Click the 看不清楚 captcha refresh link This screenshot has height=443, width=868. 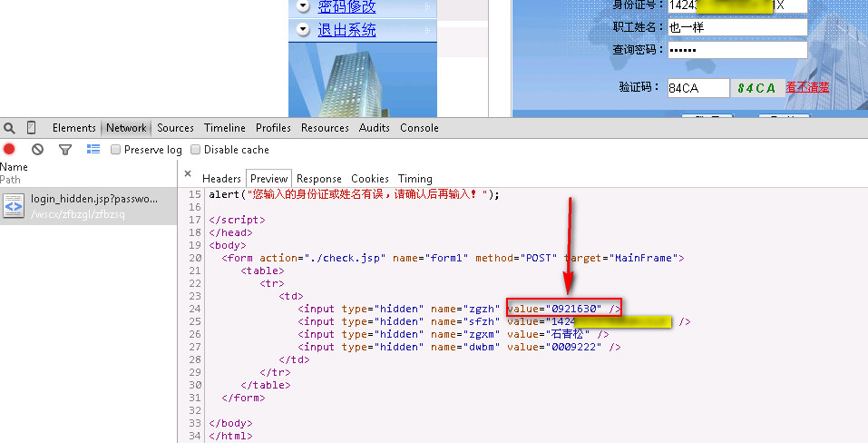click(x=807, y=87)
